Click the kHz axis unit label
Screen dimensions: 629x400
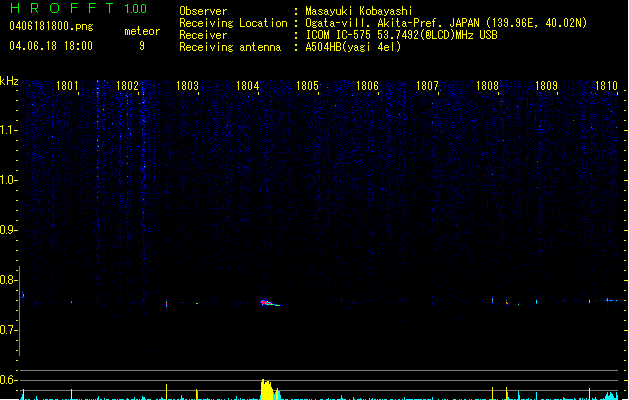click(9, 81)
